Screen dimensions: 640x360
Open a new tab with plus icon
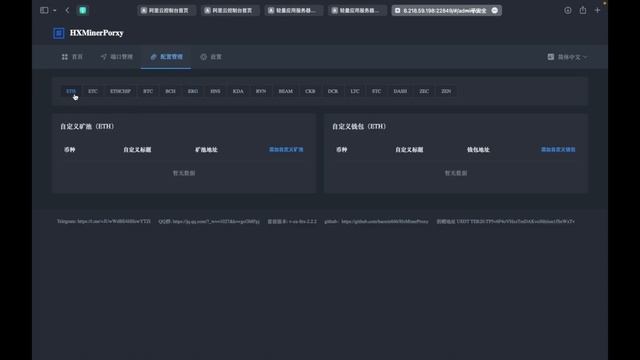tap(597, 10)
